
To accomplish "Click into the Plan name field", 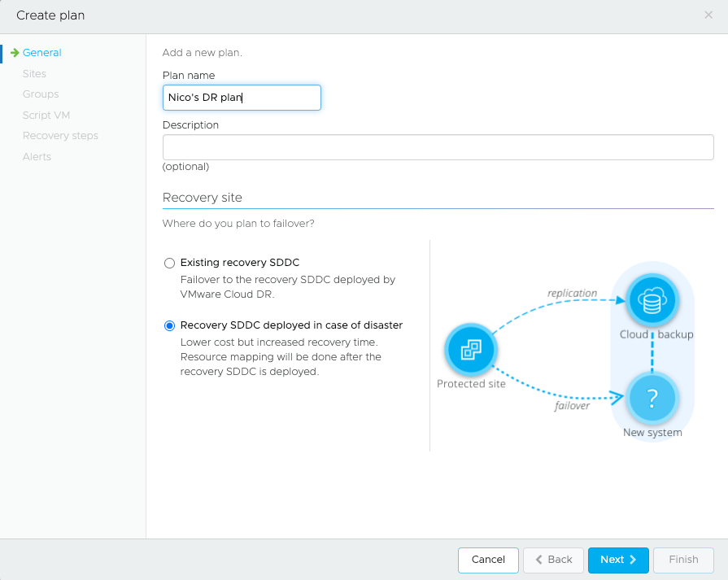I will 242,98.
